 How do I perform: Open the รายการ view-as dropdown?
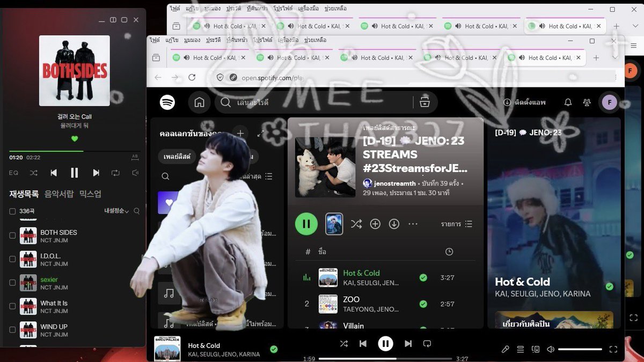click(457, 224)
